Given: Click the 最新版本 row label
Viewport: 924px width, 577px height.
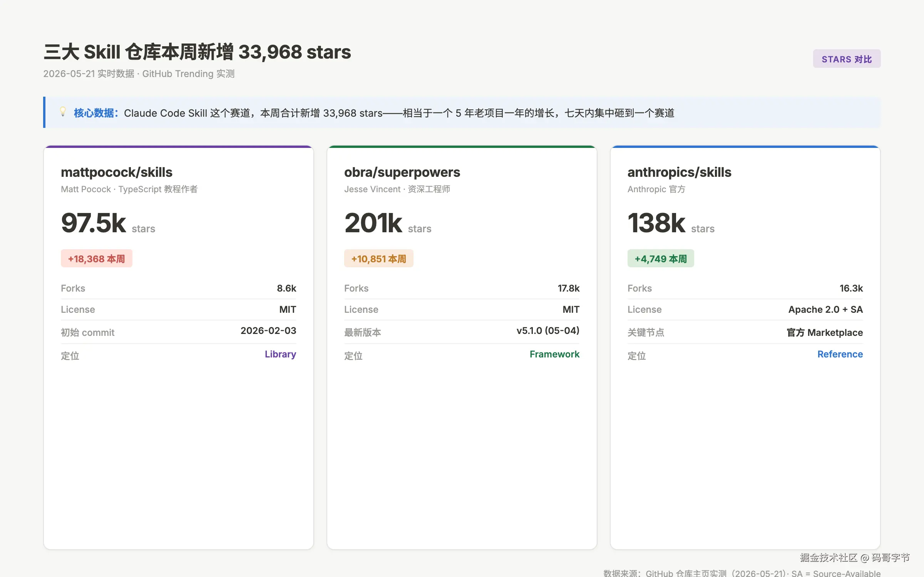Looking at the screenshot, I should (x=363, y=332).
